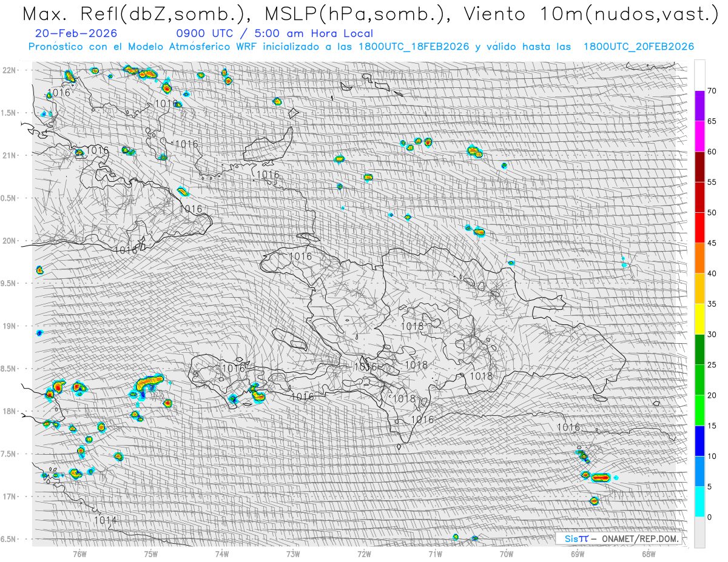This screenshot has height=562, width=728.
Task: Pick the yellow 30–35 dBZ colorbar segment
Action: [x=699, y=319]
